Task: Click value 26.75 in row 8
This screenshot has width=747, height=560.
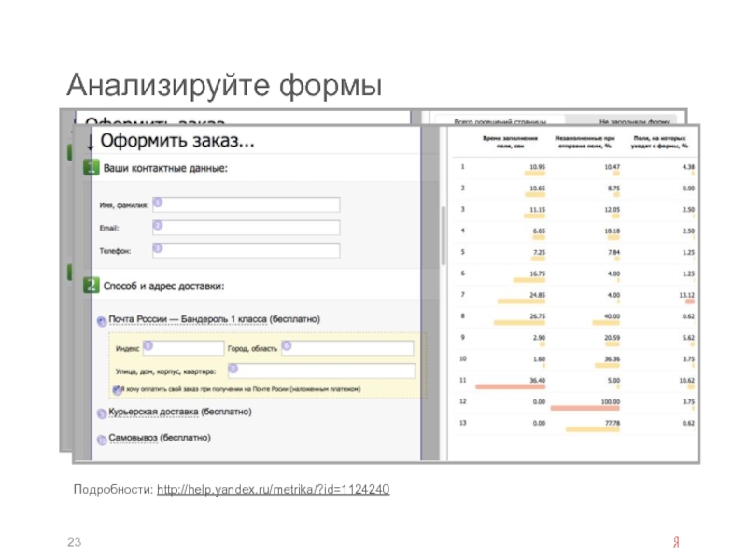Action: [538, 316]
